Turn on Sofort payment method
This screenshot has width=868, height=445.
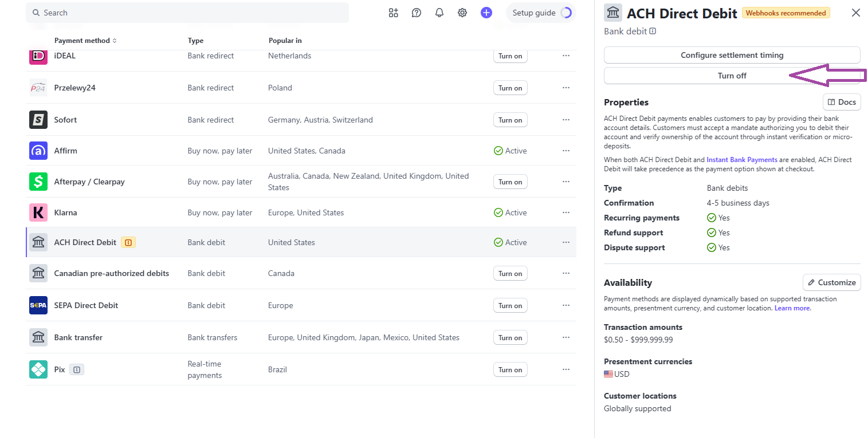(510, 120)
